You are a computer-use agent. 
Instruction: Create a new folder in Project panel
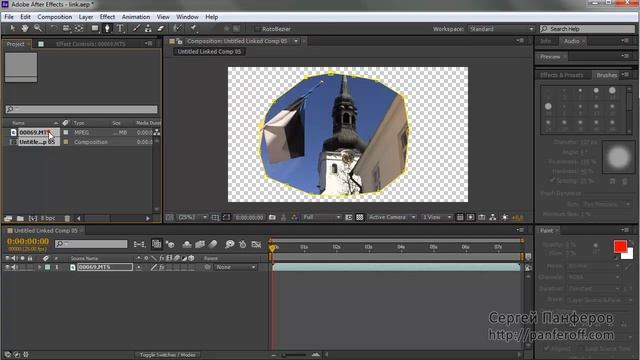[x=20, y=218]
